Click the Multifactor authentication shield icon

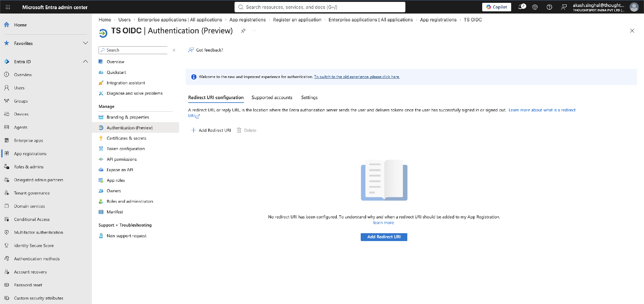(7, 232)
